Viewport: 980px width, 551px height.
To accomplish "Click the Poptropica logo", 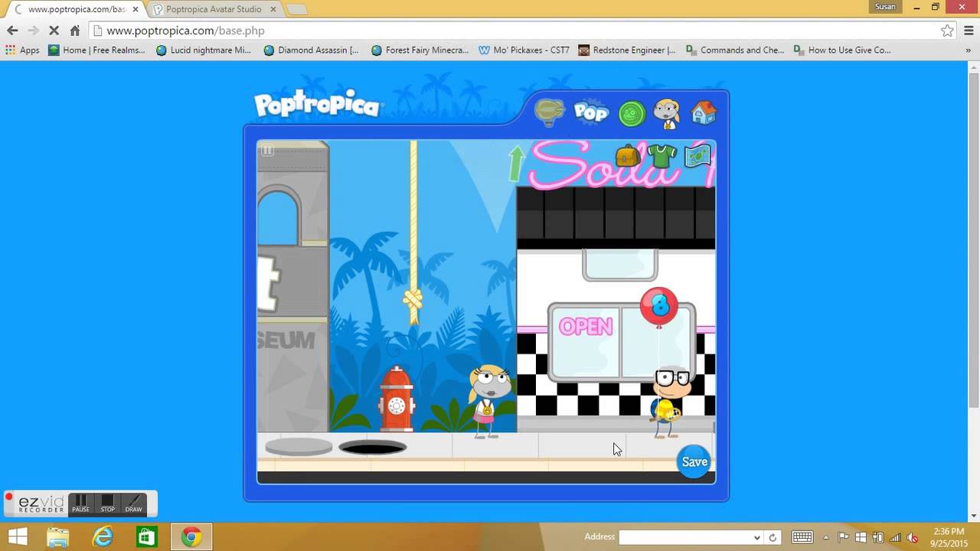I will coord(317,105).
